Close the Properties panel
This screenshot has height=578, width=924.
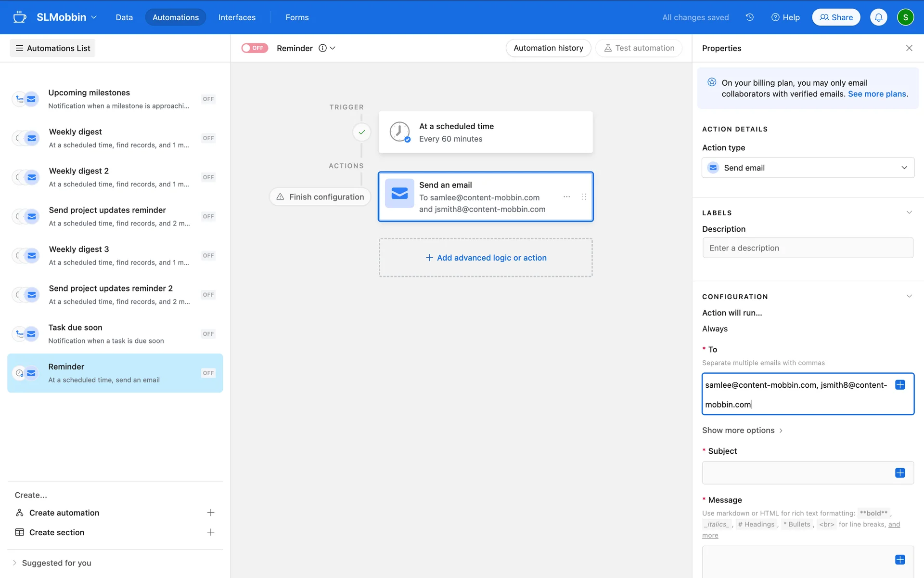909,48
